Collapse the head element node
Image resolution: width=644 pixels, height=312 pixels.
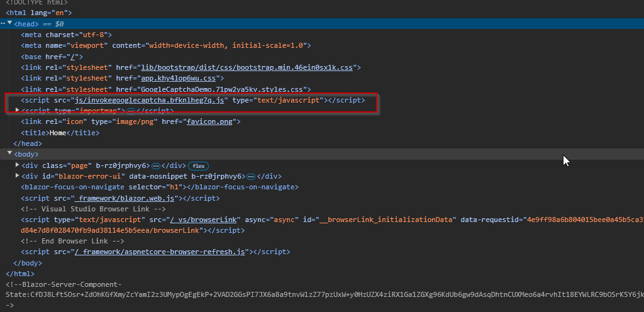(10, 23)
